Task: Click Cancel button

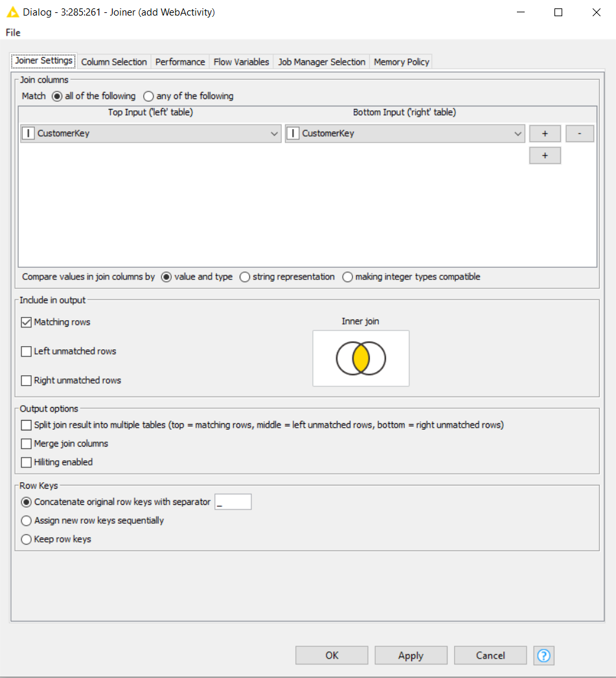Action: pyautogui.click(x=490, y=655)
